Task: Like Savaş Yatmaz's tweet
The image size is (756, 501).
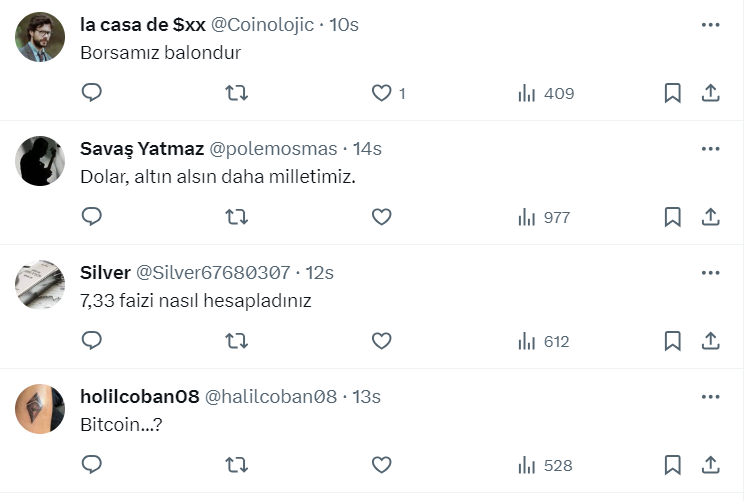Action: point(381,217)
